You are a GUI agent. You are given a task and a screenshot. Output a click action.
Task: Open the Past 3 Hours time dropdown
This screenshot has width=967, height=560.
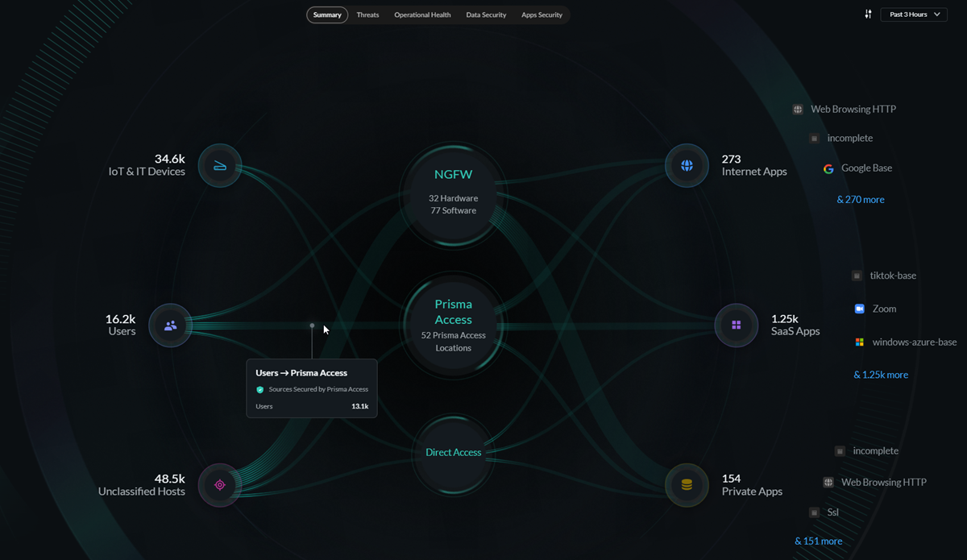click(915, 15)
